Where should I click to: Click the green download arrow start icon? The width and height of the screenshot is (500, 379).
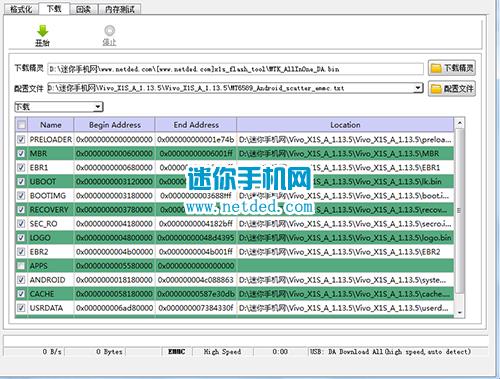click(x=42, y=31)
